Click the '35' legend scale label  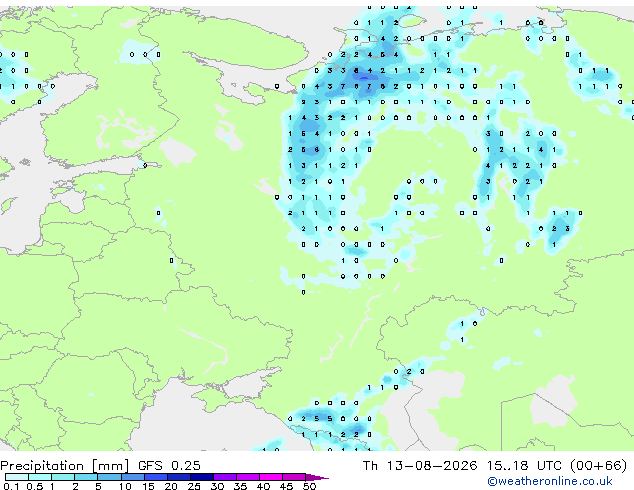[x=240, y=486]
